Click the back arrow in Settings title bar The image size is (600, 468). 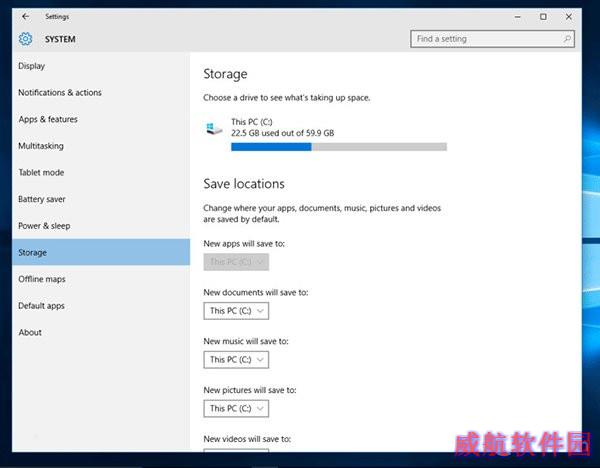point(26,16)
